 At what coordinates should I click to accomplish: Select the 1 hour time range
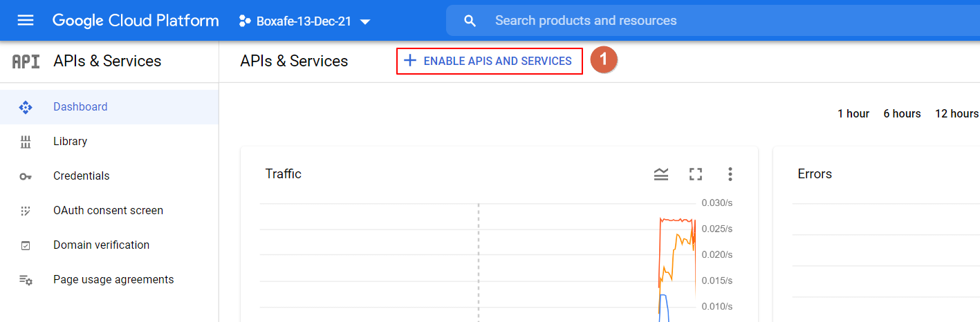pos(853,114)
